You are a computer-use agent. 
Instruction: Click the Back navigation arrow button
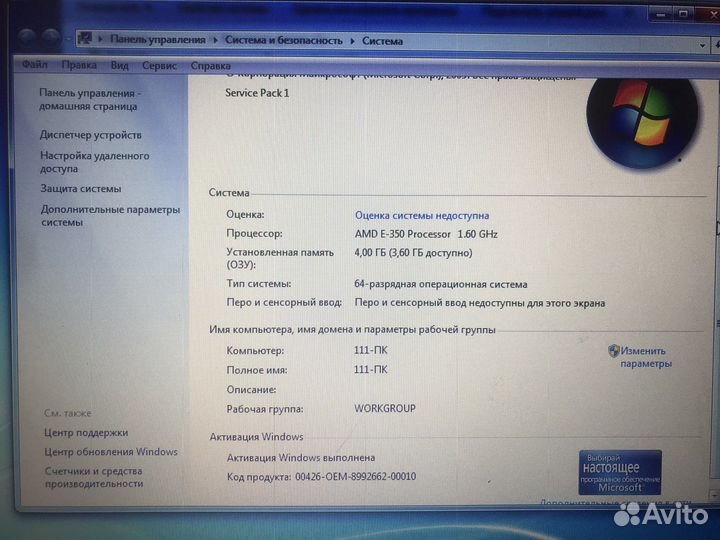[x=26, y=36]
